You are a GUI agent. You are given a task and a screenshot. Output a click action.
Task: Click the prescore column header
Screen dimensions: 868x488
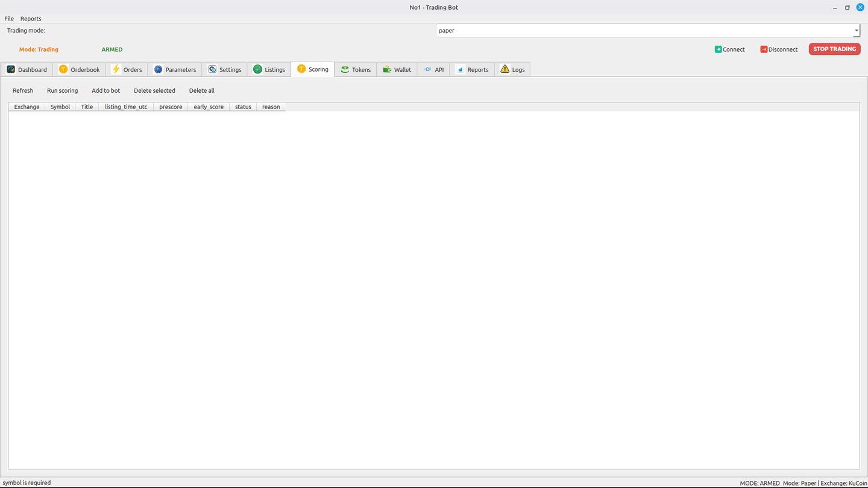(x=171, y=107)
